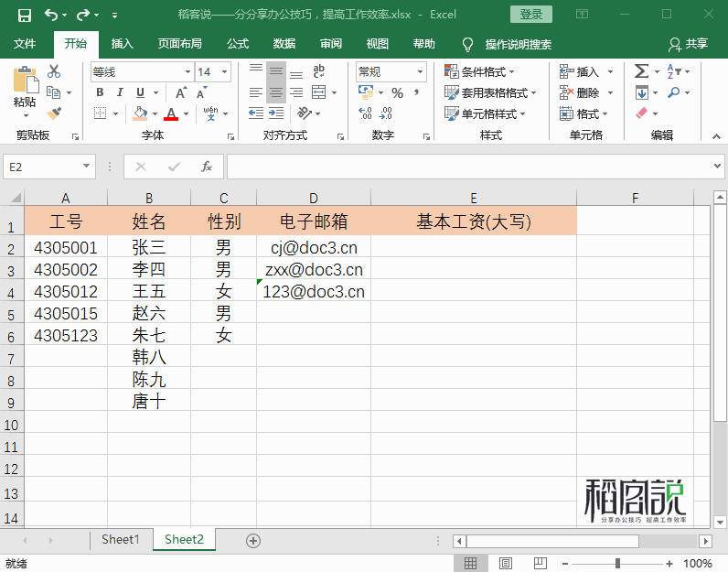The image size is (728, 572).
Task: Open the font size dropdown
Action: [x=225, y=72]
